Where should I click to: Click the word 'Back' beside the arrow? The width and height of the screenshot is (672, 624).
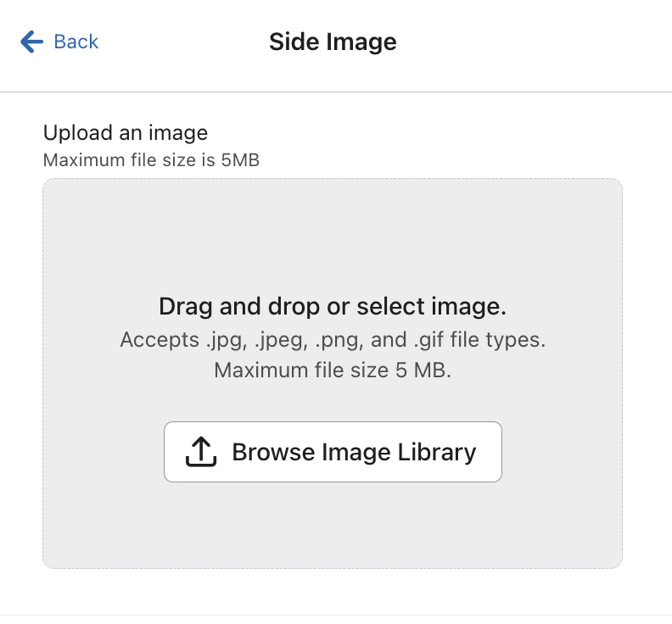click(76, 42)
